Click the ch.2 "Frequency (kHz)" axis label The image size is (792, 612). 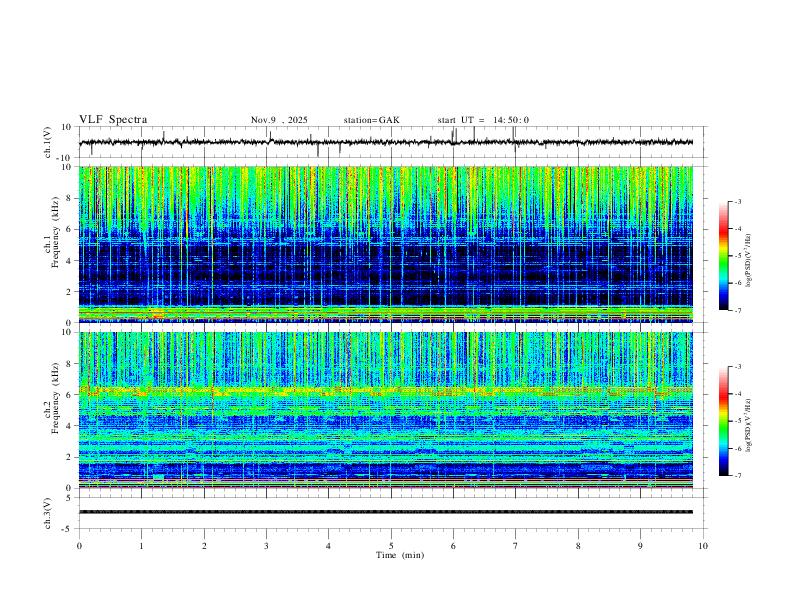point(55,398)
